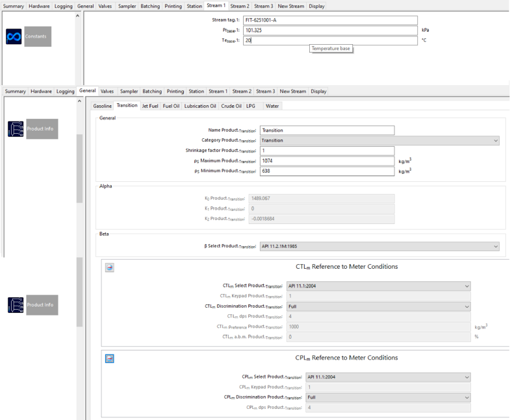Open CPLm Discrimination Product dropdown

(389, 398)
